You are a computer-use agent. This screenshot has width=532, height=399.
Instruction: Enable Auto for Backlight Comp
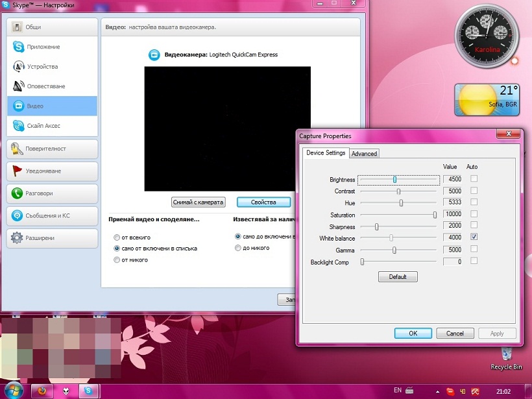tap(474, 261)
